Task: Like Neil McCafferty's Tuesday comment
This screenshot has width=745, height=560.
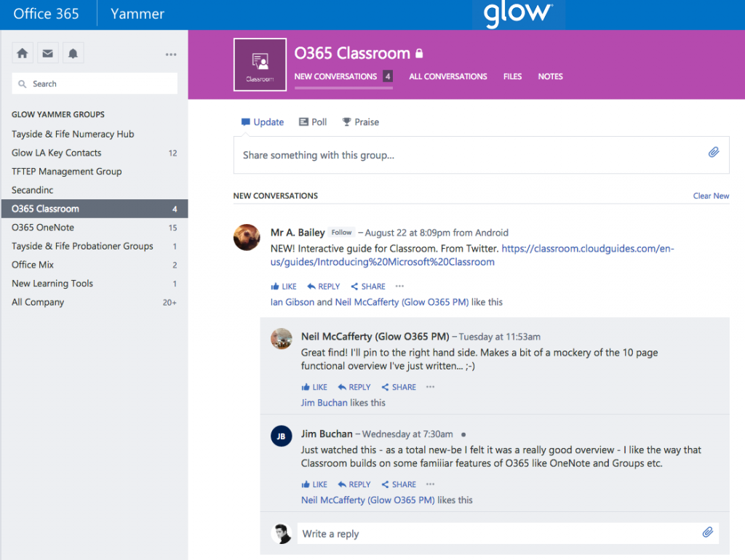Action: (314, 387)
